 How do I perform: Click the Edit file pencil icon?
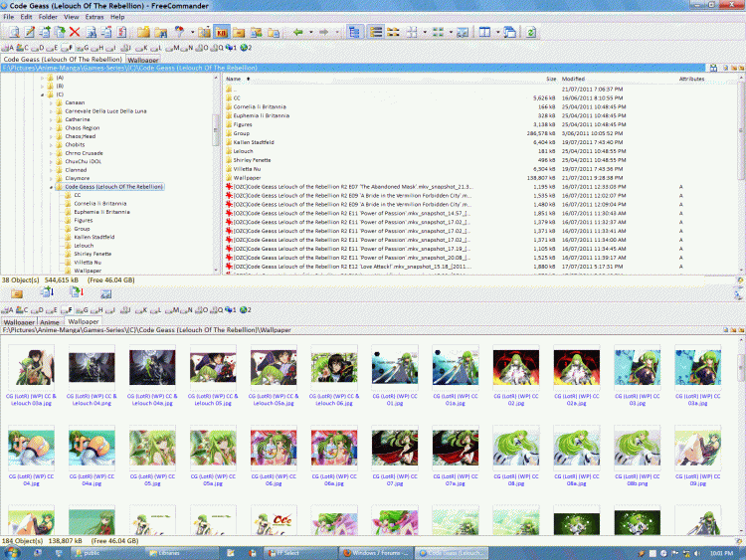tap(30, 32)
